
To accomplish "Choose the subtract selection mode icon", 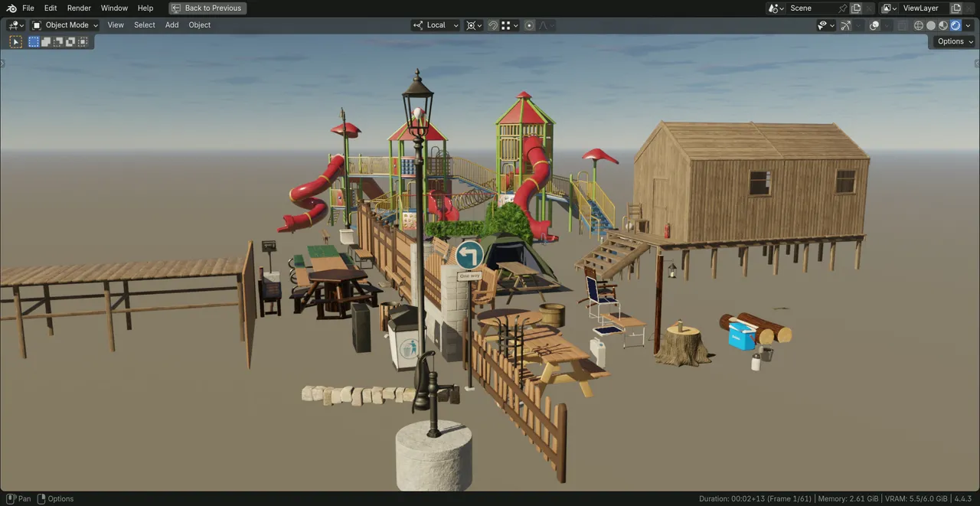I will [x=58, y=41].
